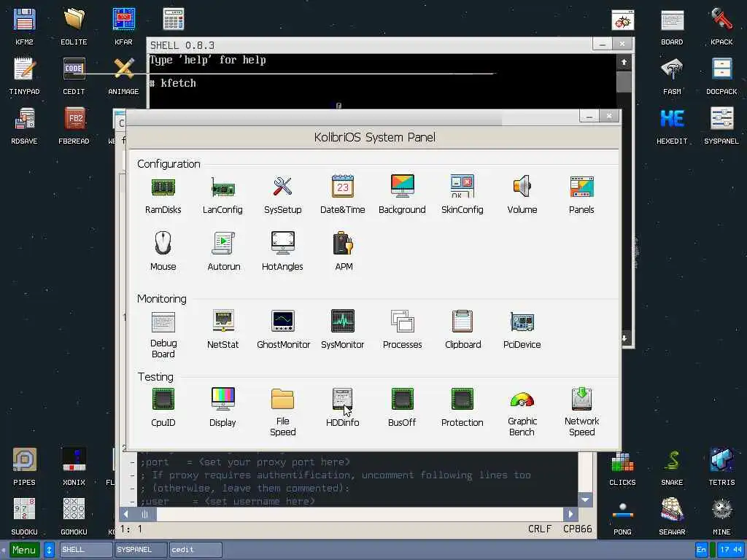Switch to SYSPANEL taskbar button
The height and width of the screenshot is (560, 747).
coord(141,550)
